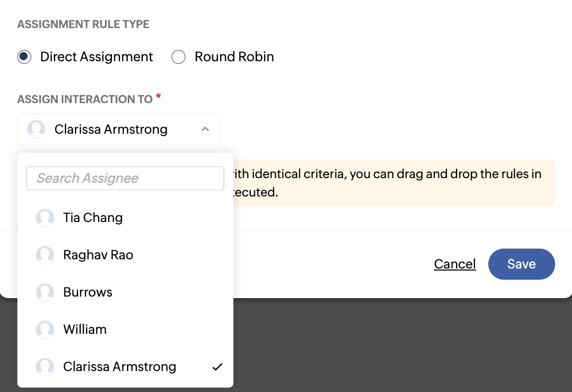572x392 pixels.
Task: Click the avatar beside Clarissa Armstrong in the list
Action: click(45, 367)
